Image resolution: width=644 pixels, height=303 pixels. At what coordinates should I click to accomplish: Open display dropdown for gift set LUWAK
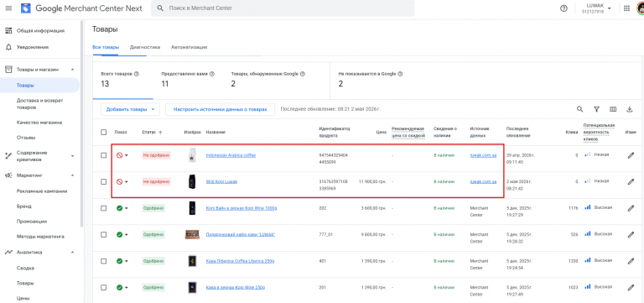click(x=127, y=234)
